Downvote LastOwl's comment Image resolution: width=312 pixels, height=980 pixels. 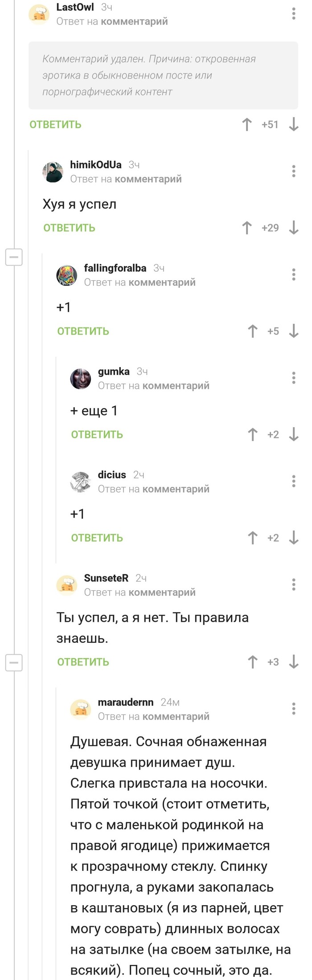(x=293, y=125)
